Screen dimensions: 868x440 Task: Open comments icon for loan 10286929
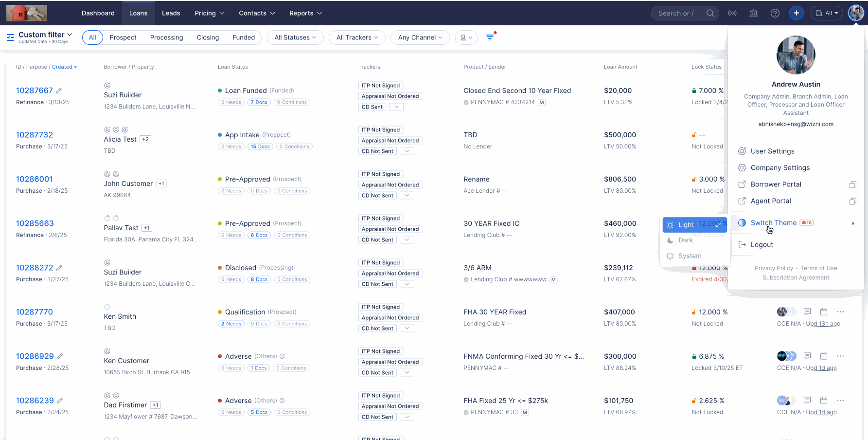[x=807, y=356]
